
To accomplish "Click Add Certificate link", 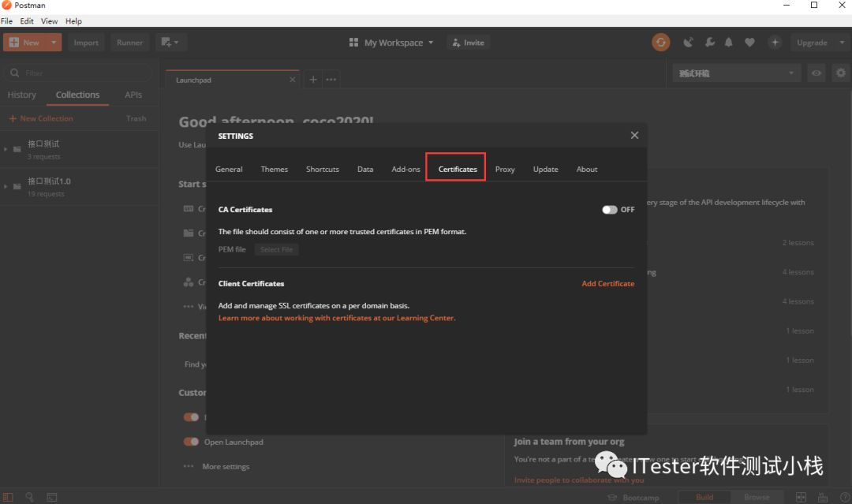I will click(x=608, y=283).
